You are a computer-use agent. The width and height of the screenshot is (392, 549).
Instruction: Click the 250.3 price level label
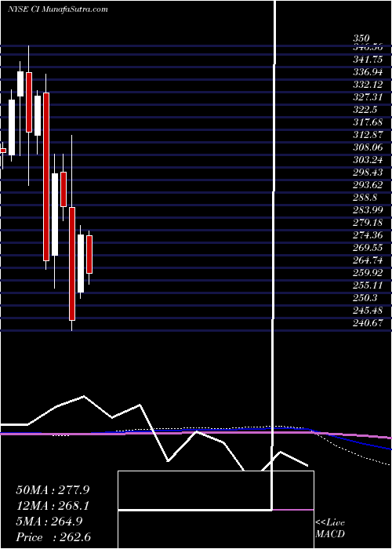365,298
